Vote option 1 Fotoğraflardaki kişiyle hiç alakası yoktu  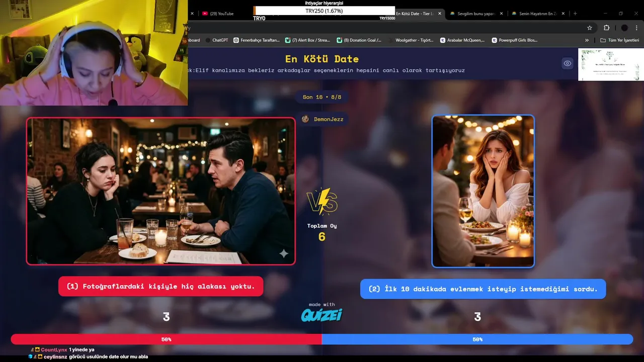point(160,287)
